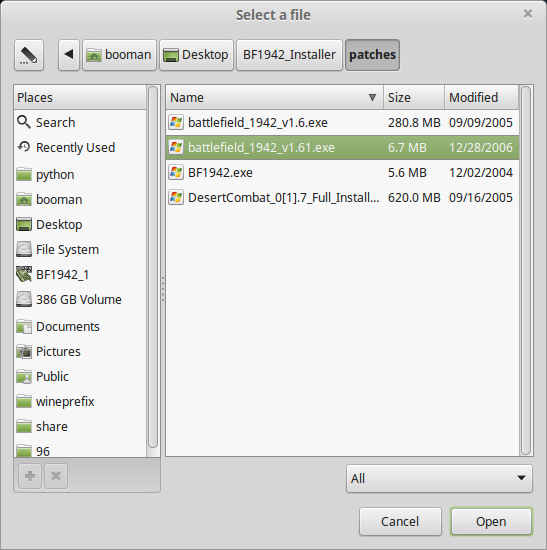Click exe icon of BF1942.exe
547x550 pixels.
click(176, 173)
